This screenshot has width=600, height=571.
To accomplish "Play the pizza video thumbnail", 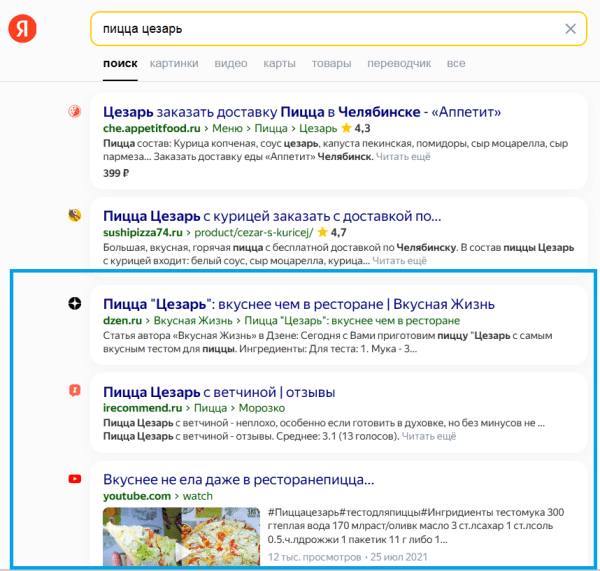I will coord(181,537).
